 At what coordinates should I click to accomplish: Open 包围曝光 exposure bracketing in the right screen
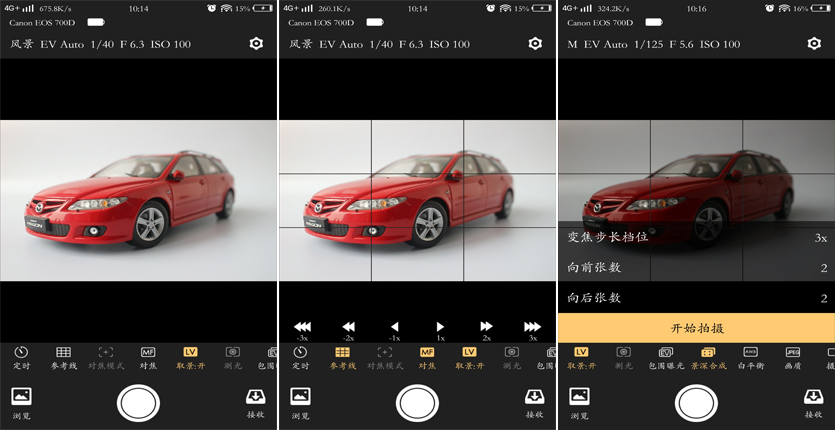point(664,357)
